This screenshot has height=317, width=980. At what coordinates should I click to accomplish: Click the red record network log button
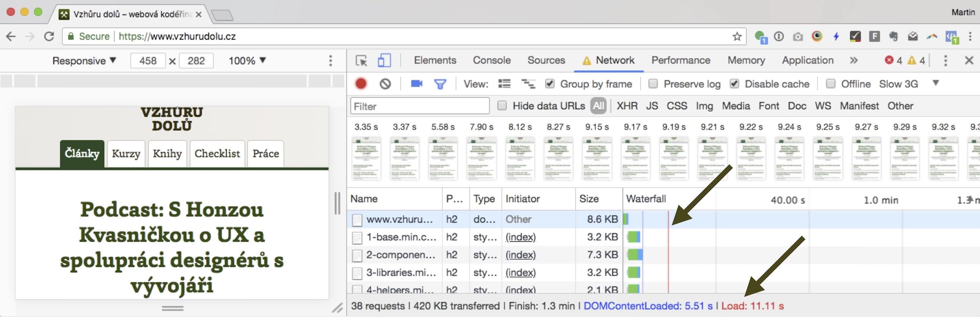click(x=361, y=84)
